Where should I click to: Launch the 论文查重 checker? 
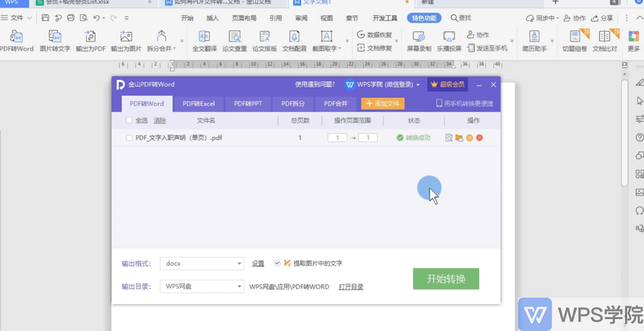pyautogui.click(x=235, y=41)
